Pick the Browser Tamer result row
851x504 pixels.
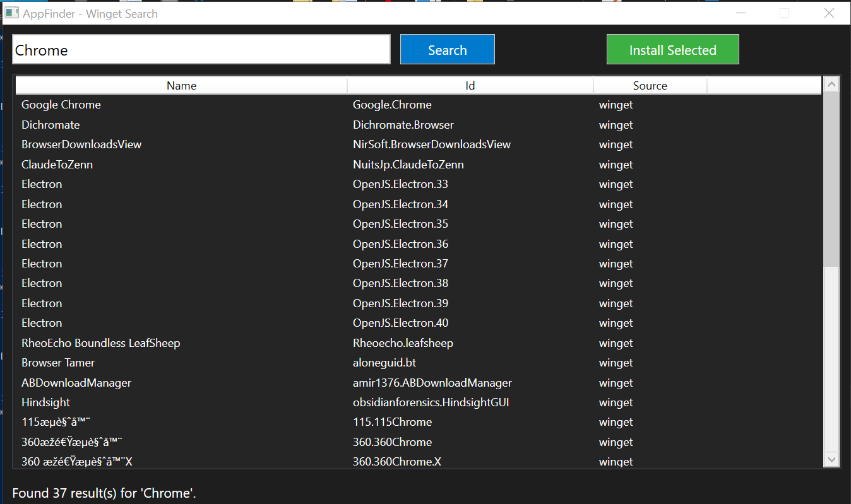(x=58, y=363)
